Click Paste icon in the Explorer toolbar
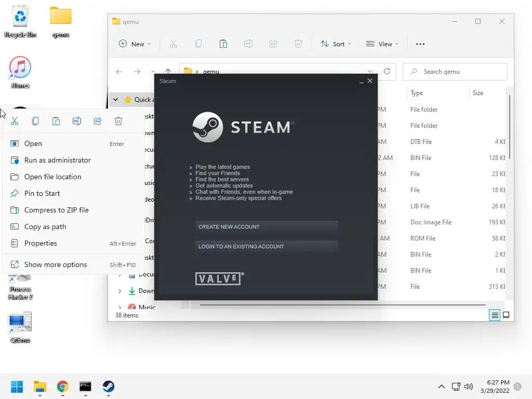532x399 pixels. point(223,44)
